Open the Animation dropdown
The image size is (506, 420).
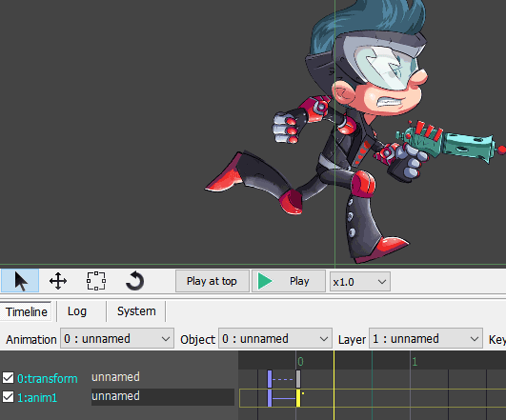tap(117, 339)
